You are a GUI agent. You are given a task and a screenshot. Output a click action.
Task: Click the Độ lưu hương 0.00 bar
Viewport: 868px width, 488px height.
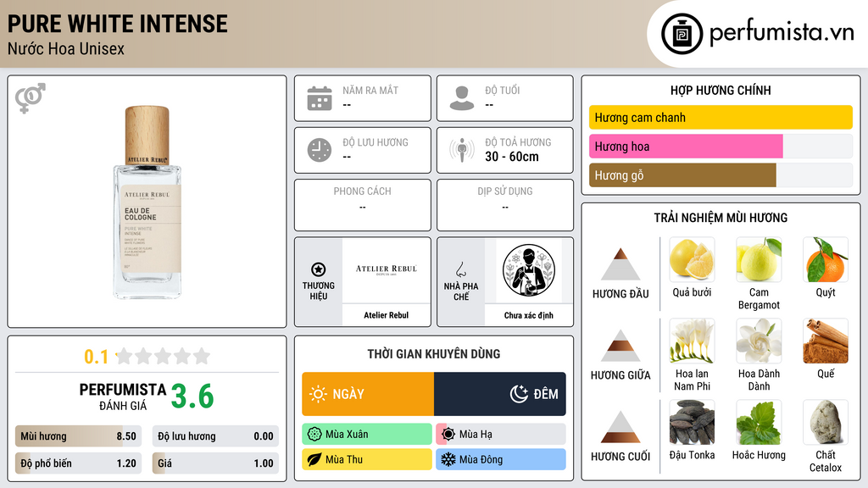point(215,436)
